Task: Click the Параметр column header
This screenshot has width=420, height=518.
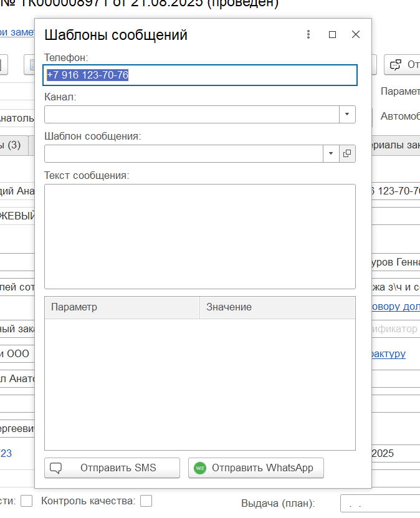Action: click(x=122, y=307)
